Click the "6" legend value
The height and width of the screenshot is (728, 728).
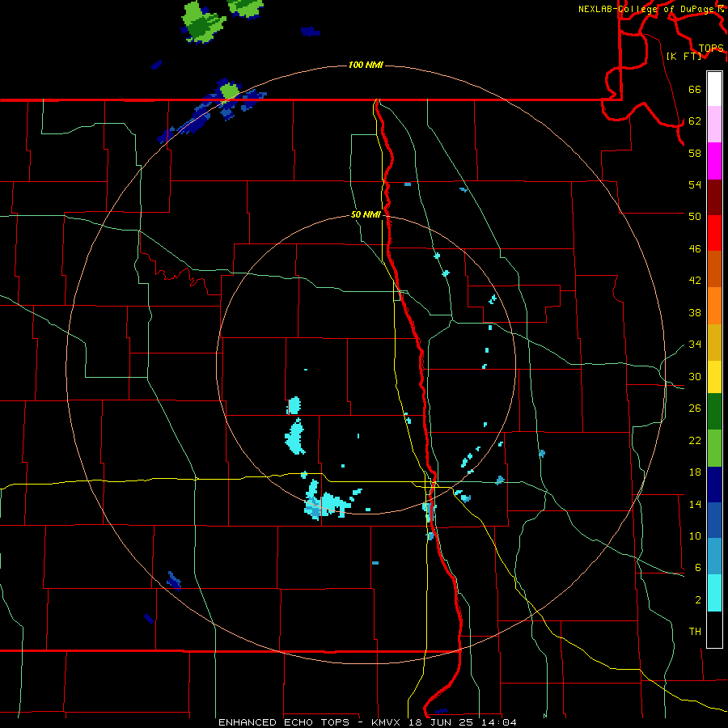(698, 567)
